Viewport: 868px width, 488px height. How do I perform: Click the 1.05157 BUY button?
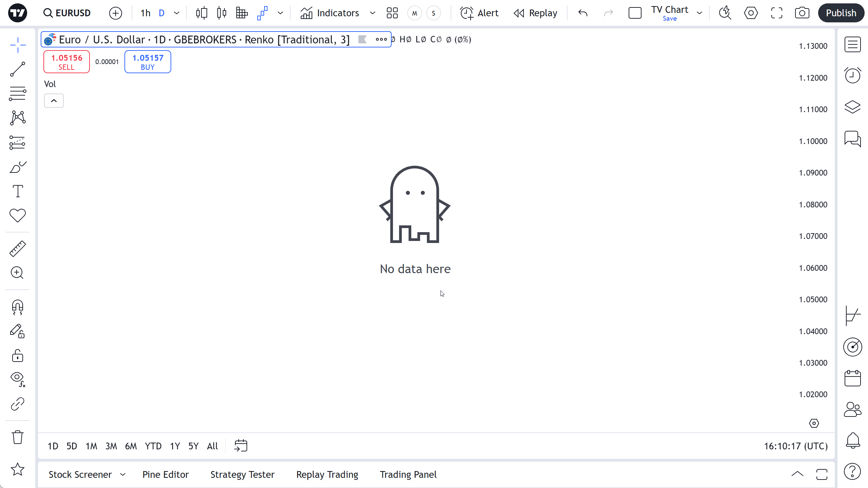[x=147, y=62]
